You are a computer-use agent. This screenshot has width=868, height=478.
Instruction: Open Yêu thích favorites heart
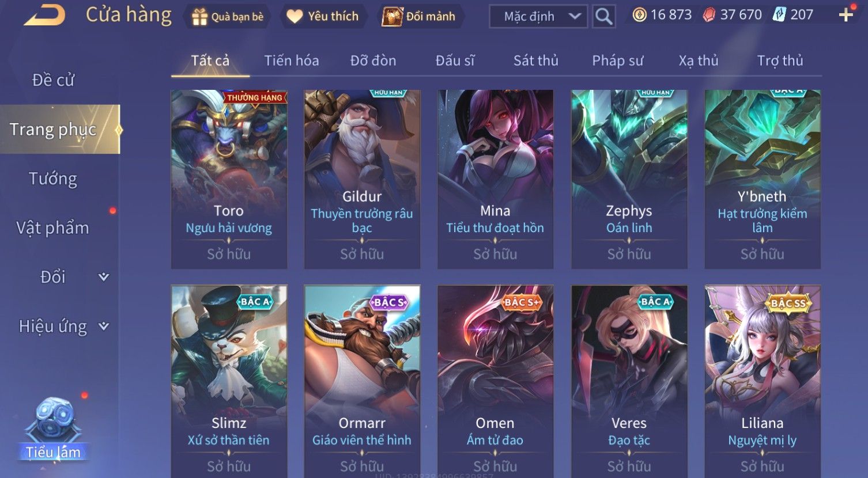click(x=323, y=17)
